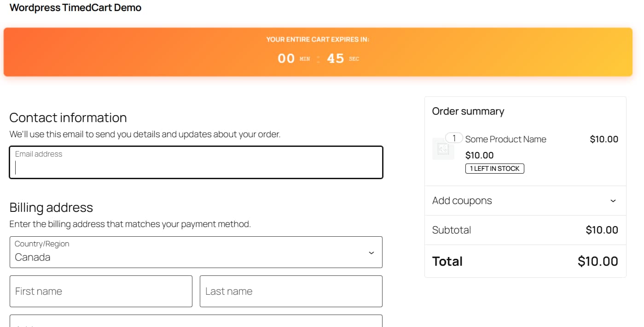Click the Total price of $10.00
Image resolution: width=644 pixels, height=327 pixels.
pos(598,261)
